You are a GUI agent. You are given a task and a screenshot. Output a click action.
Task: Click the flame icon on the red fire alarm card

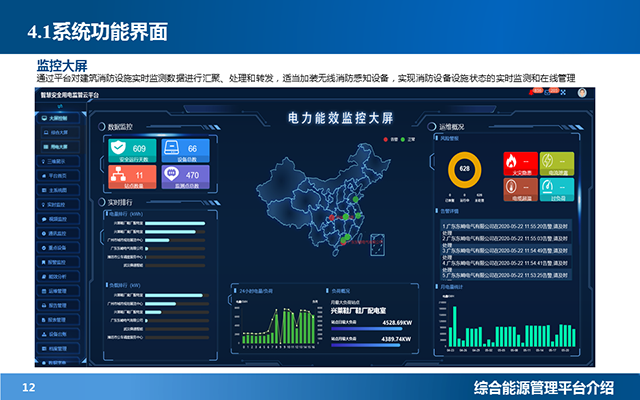click(x=511, y=161)
